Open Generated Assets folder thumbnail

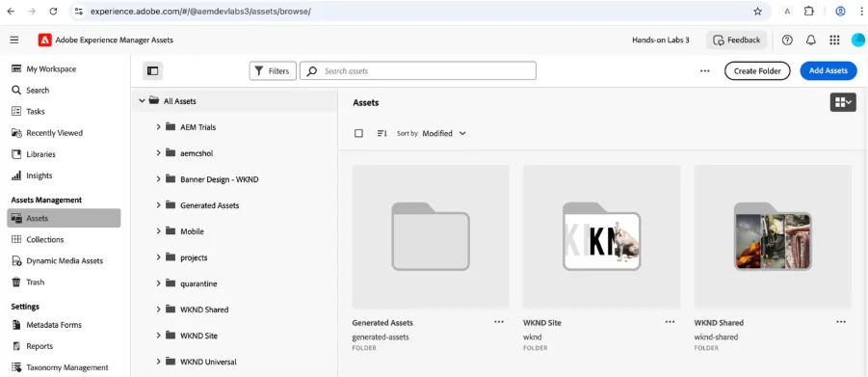(431, 236)
